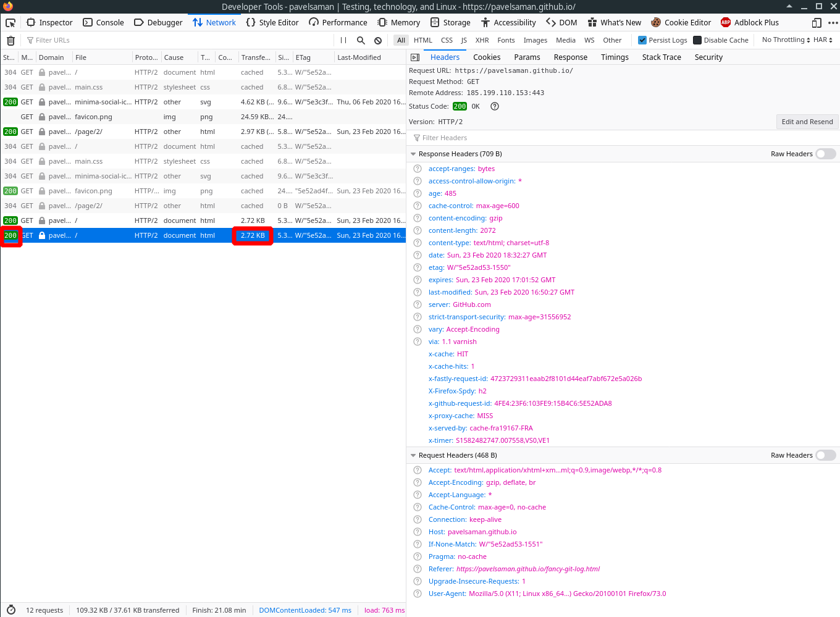Toggle responsive design mode icon
This screenshot has width=840, height=617.
(817, 23)
